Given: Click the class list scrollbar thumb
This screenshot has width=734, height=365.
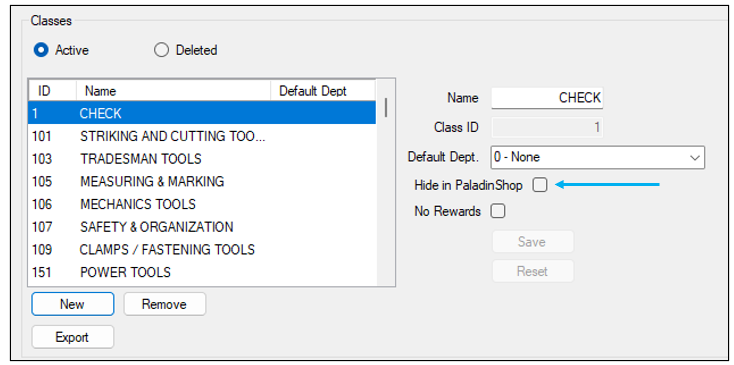Looking at the screenshot, I should pyautogui.click(x=386, y=107).
